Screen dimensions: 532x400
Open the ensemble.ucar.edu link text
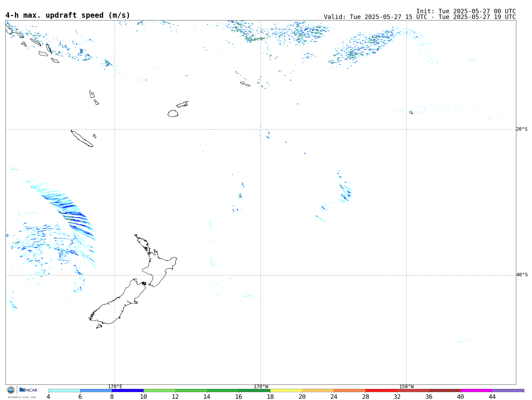22,397
